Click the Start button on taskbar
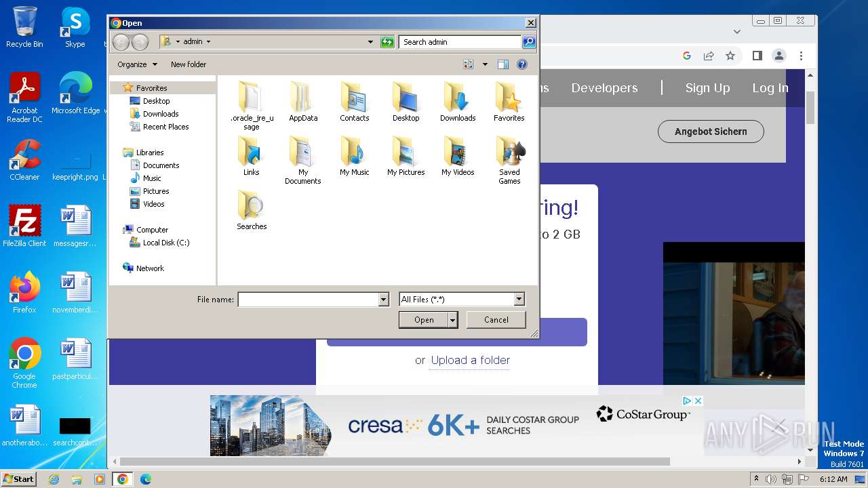 pos(19,479)
